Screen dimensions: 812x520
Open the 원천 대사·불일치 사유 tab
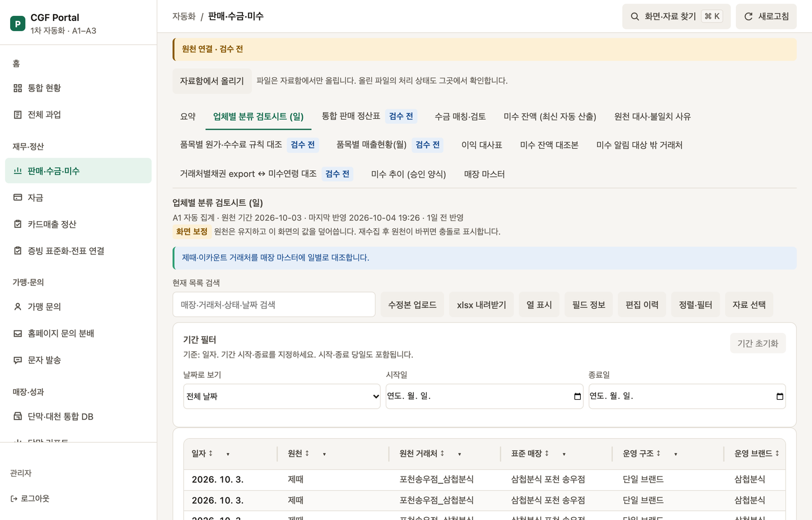point(652,116)
